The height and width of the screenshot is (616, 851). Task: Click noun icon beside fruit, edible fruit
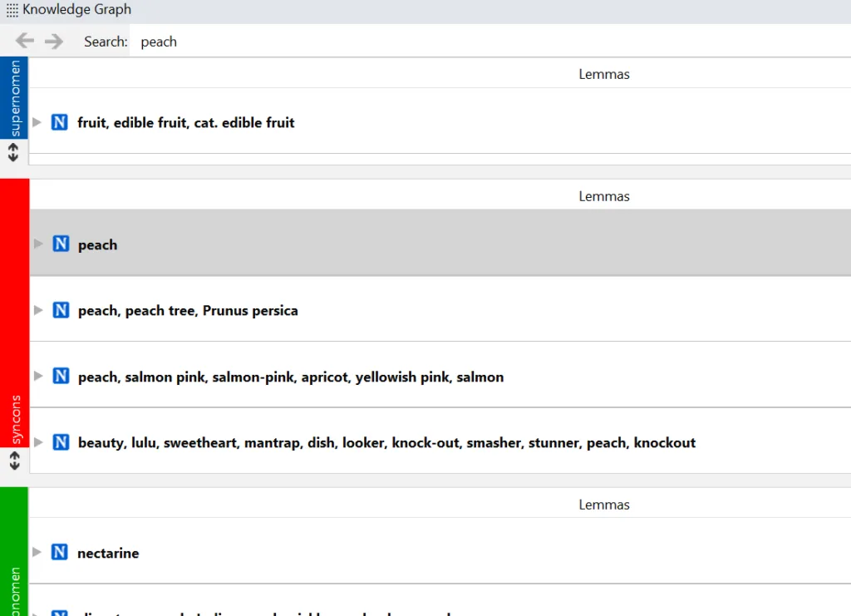(59, 122)
